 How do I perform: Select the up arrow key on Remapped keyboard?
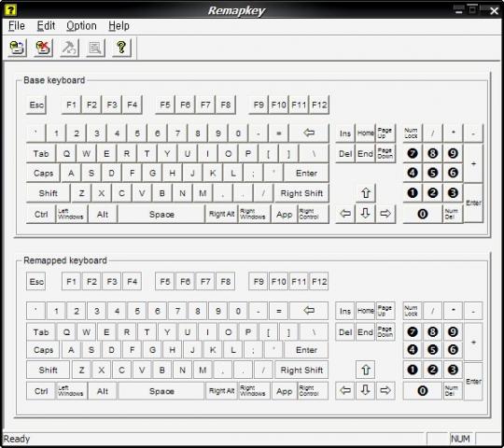coord(366,370)
